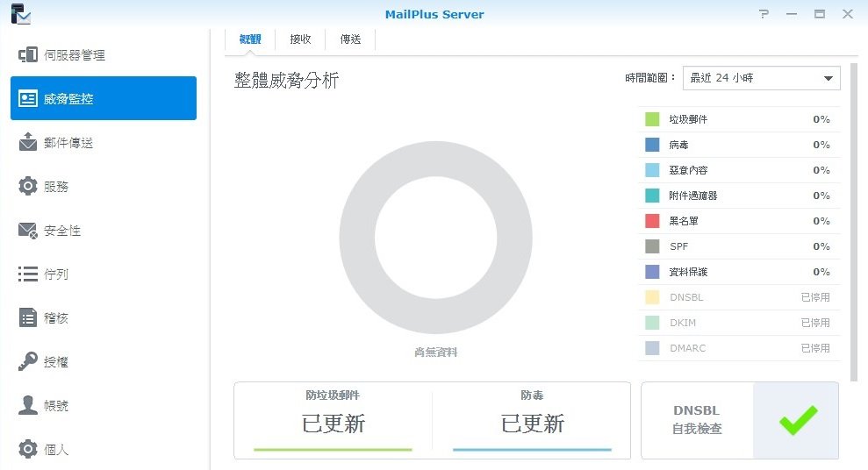Minimize the MailPlus Server window

click(792, 14)
